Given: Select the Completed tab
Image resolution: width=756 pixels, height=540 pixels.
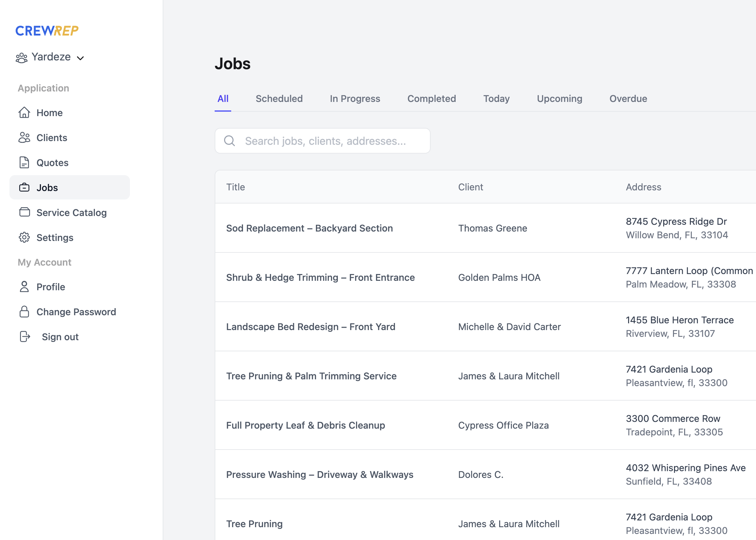Looking at the screenshot, I should point(431,99).
